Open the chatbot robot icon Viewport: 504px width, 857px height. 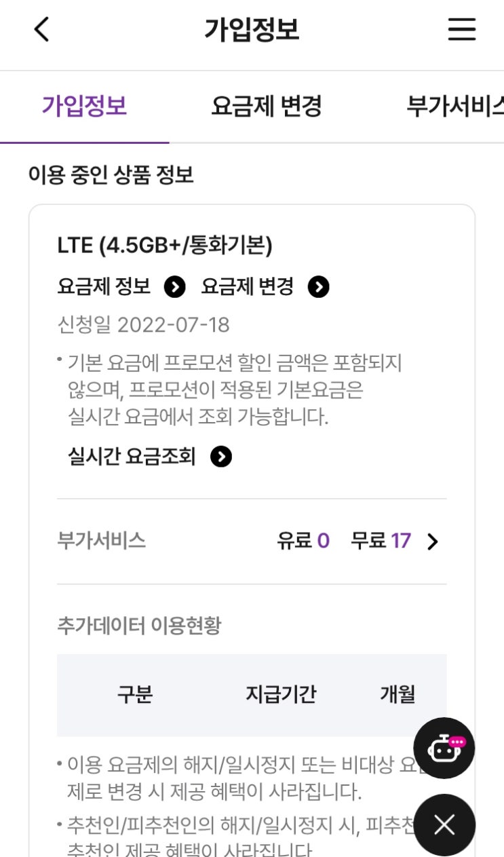pos(444,748)
